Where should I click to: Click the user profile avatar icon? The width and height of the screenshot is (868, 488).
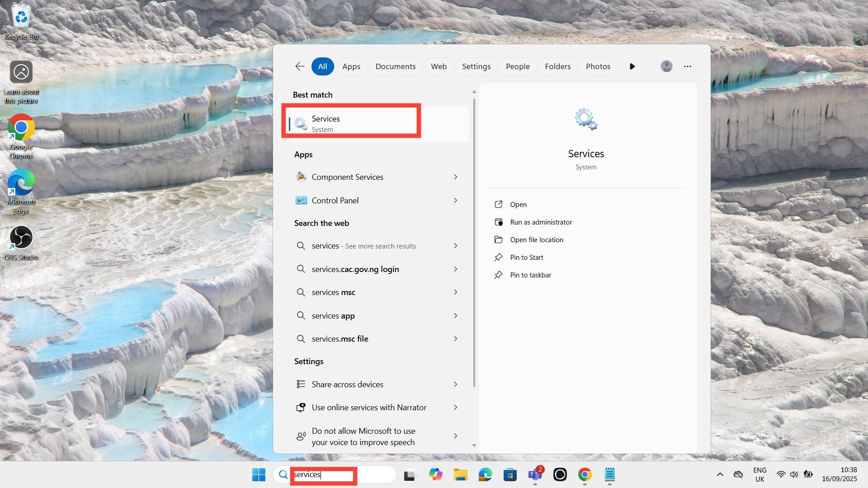pyautogui.click(x=666, y=66)
